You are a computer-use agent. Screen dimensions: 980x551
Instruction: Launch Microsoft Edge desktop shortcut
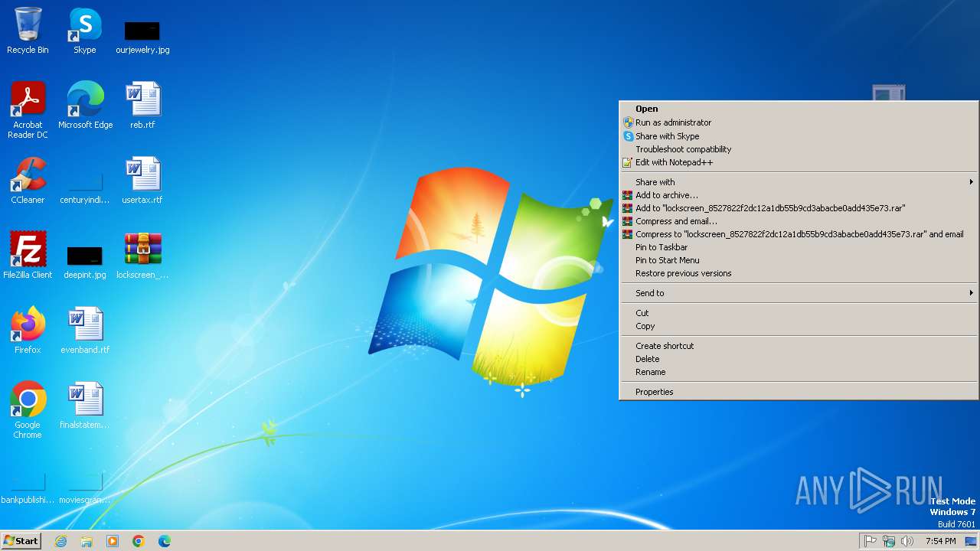[85, 106]
